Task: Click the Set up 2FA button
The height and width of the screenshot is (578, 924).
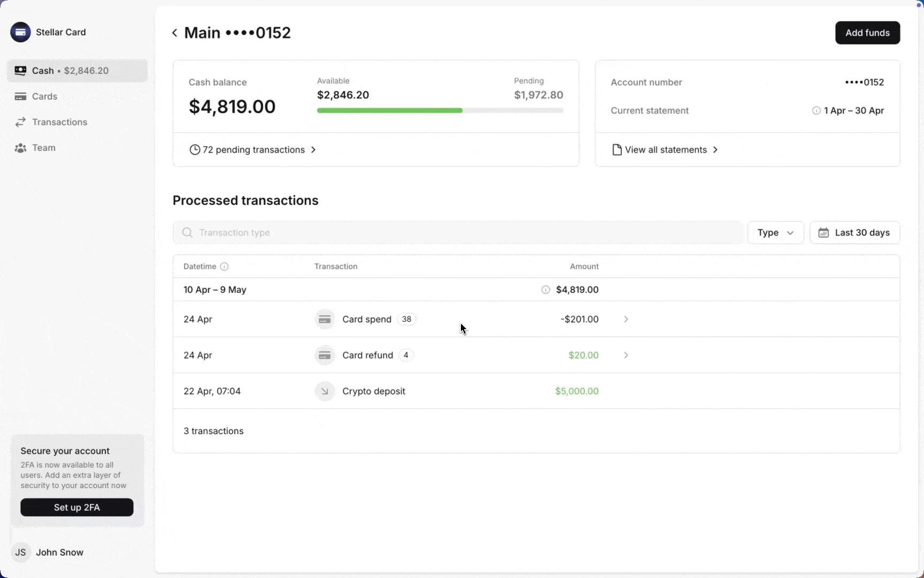Action: coord(77,507)
